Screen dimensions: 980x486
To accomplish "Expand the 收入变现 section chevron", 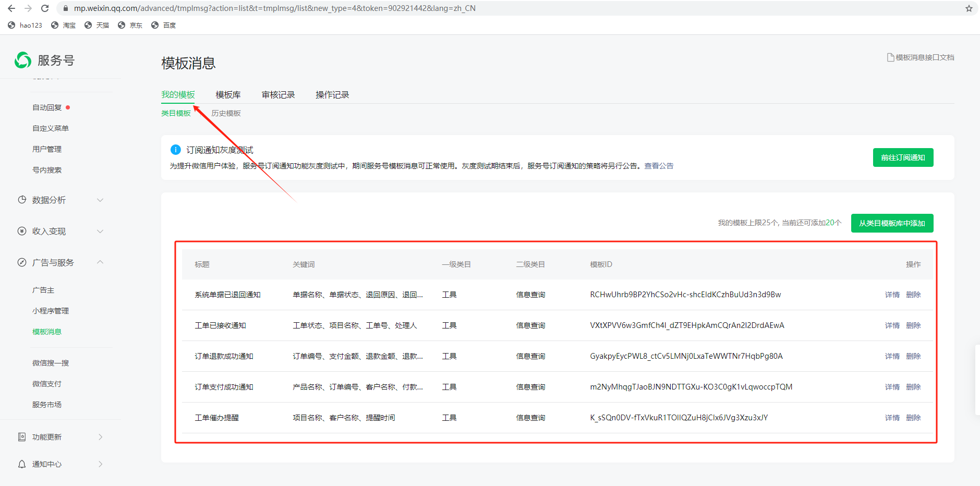I will pos(100,232).
